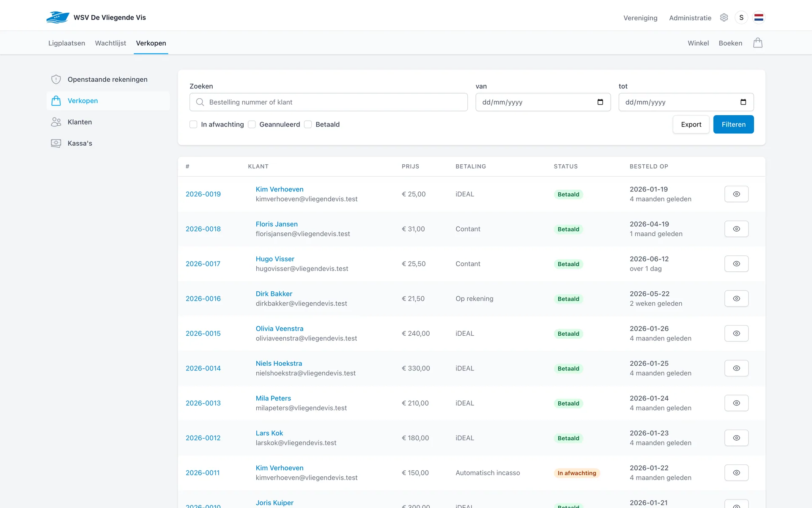View order 2026-0011 with eye icon
812x508 pixels.
click(736, 473)
